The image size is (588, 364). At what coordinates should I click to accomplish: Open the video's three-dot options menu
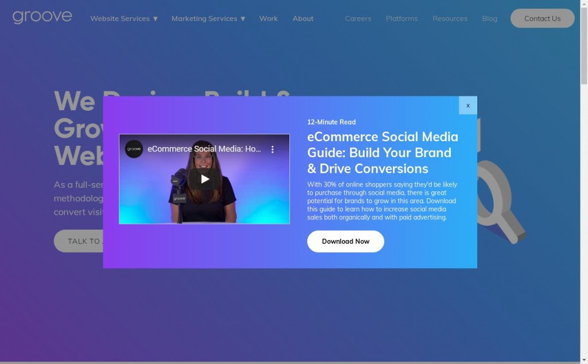coord(273,149)
